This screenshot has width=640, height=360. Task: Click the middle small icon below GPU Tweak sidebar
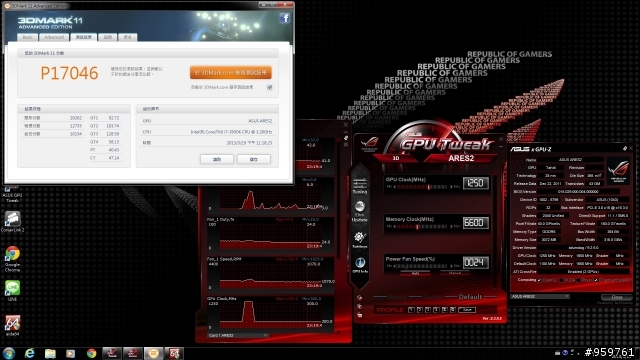click(x=359, y=307)
